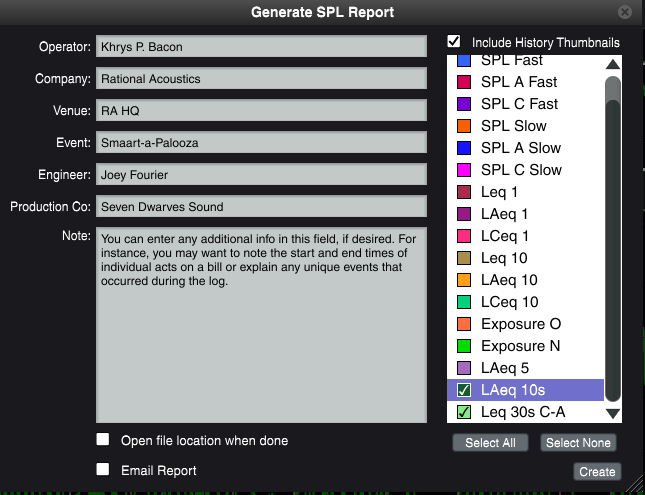Enable the Email Report checkbox
The width and height of the screenshot is (645, 495).
(103, 469)
